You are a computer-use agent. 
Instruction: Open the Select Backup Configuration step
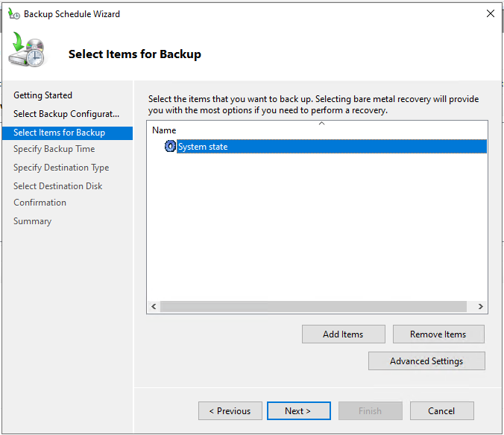(66, 114)
